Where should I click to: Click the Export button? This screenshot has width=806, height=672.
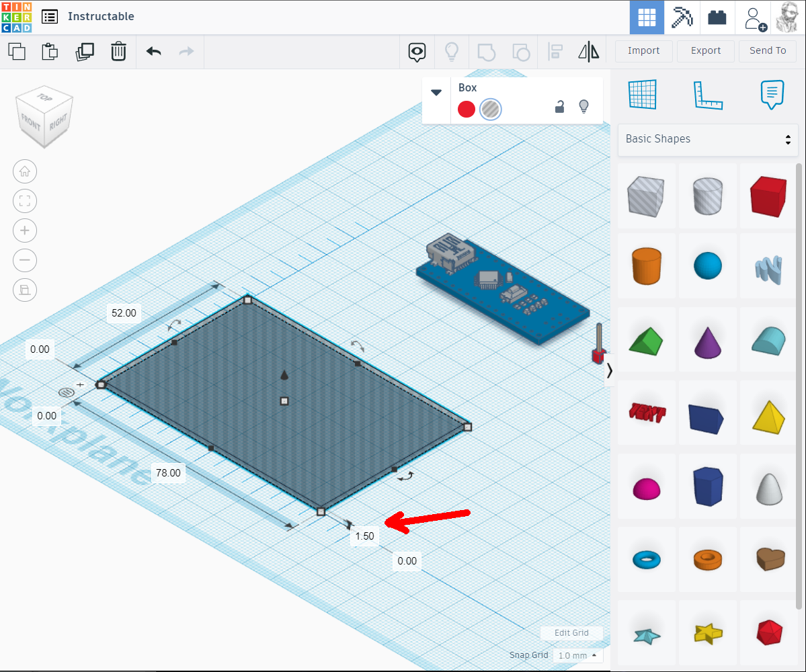point(705,50)
